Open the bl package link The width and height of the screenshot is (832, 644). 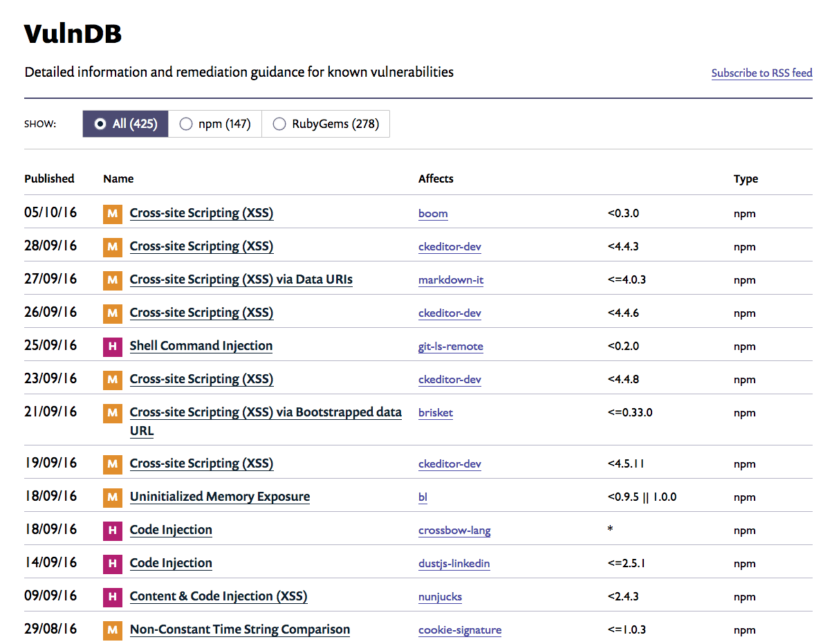[423, 497]
